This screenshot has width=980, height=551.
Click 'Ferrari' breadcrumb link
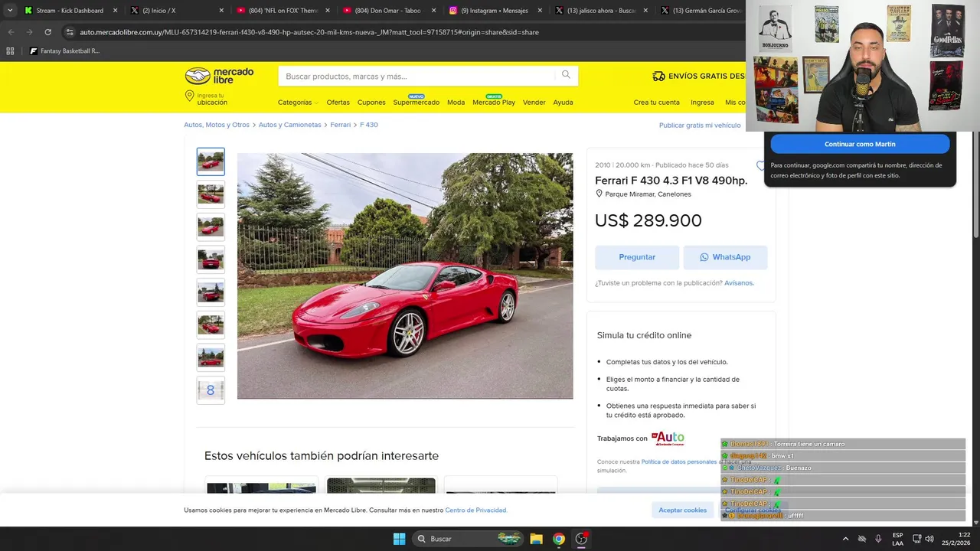click(340, 125)
